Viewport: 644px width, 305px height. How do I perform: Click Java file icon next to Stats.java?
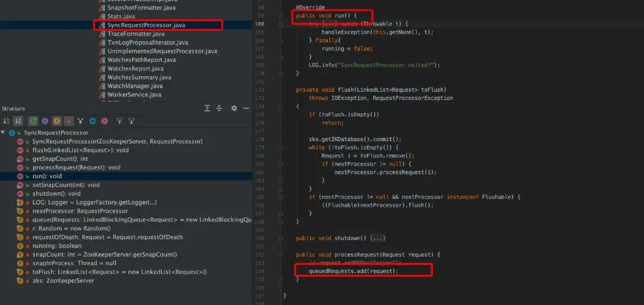coord(102,17)
